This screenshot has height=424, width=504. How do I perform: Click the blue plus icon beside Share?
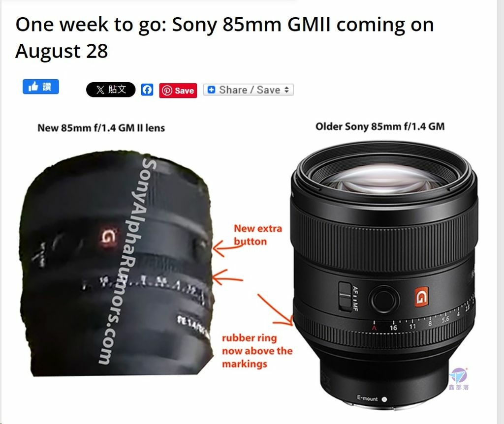[x=211, y=90]
